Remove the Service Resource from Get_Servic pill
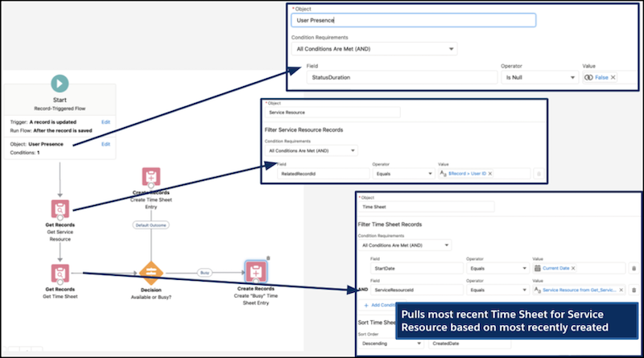This screenshot has height=358, width=644. click(621, 290)
